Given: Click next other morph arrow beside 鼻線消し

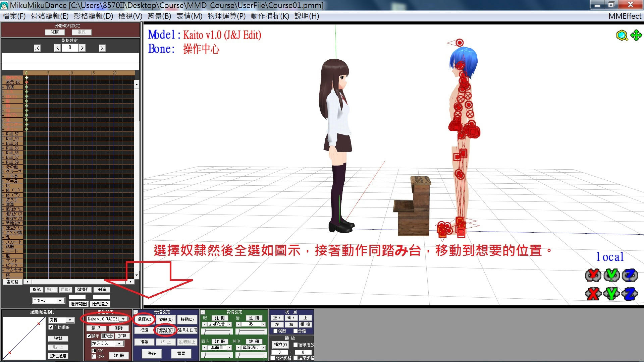Looking at the screenshot, I should [x=263, y=348].
